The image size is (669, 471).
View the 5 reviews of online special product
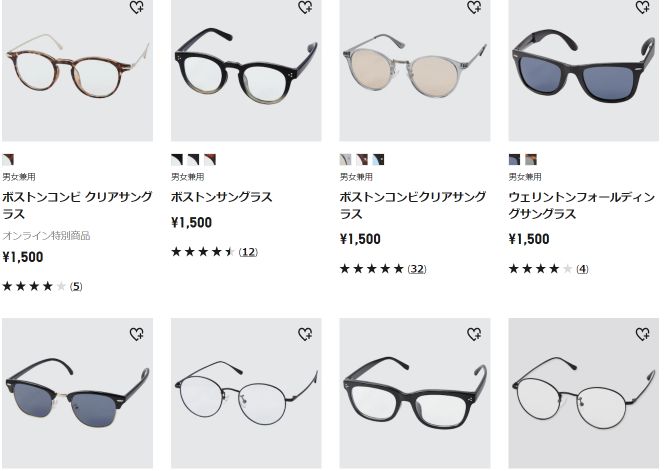[x=76, y=286]
